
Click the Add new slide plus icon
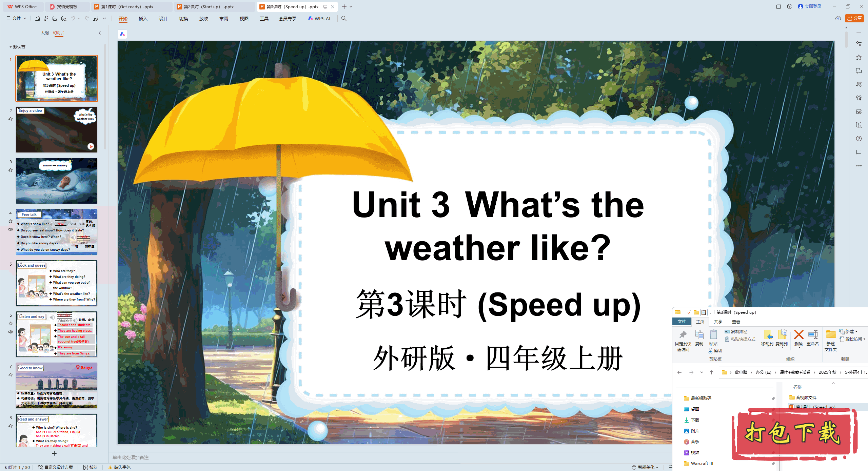(x=54, y=453)
